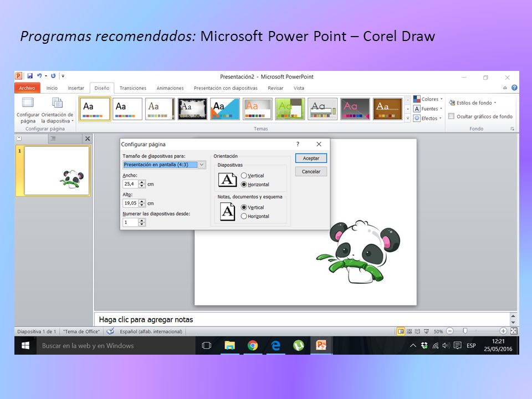Switch to the Vista tab
The height and width of the screenshot is (399, 532).
coord(299,88)
